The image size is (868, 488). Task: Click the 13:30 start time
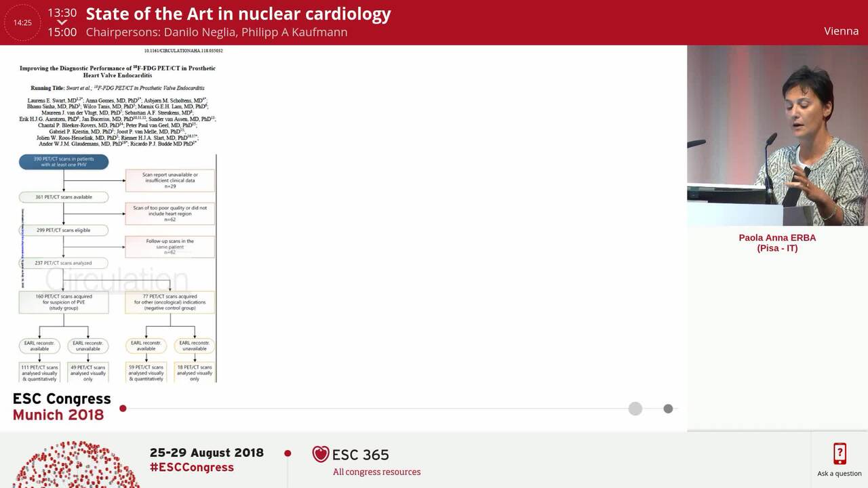[x=62, y=13]
